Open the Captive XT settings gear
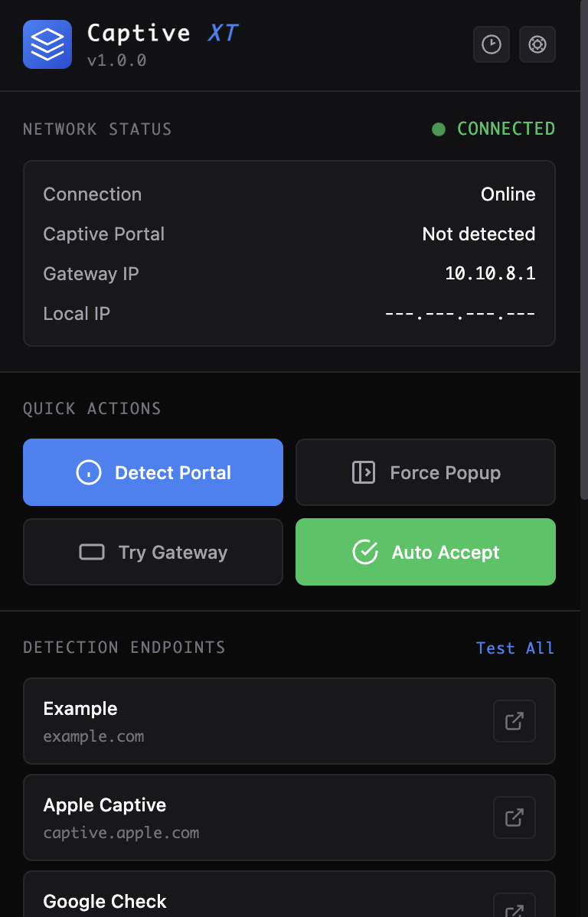588x917 pixels. click(x=537, y=44)
